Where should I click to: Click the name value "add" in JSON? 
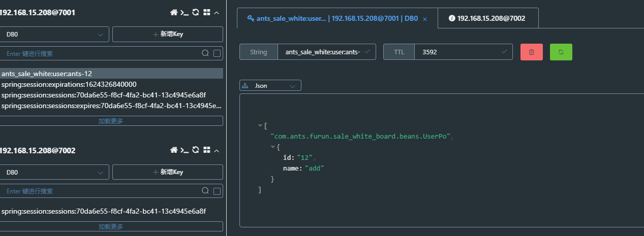click(314, 168)
